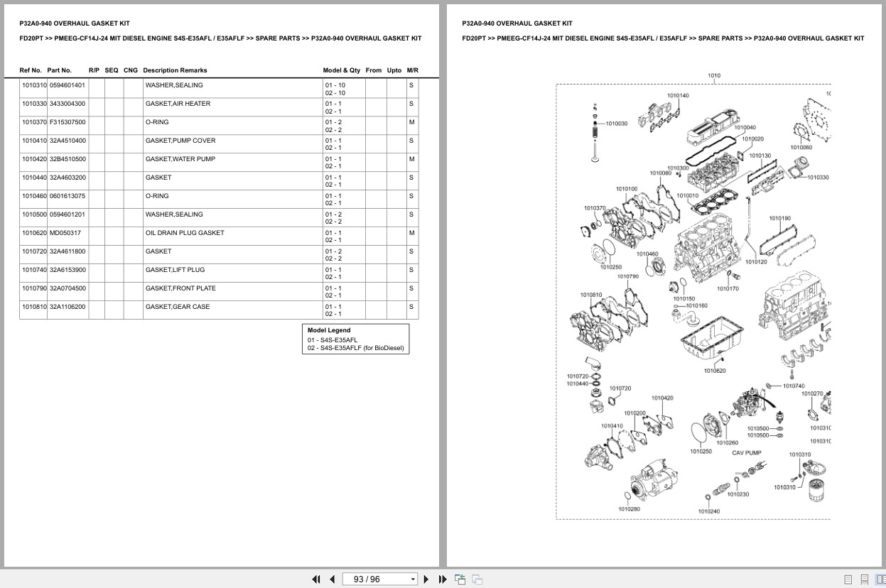Click 01 - S4S-E35AFL legend entry
The height and width of the screenshot is (588, 886).
333,340
